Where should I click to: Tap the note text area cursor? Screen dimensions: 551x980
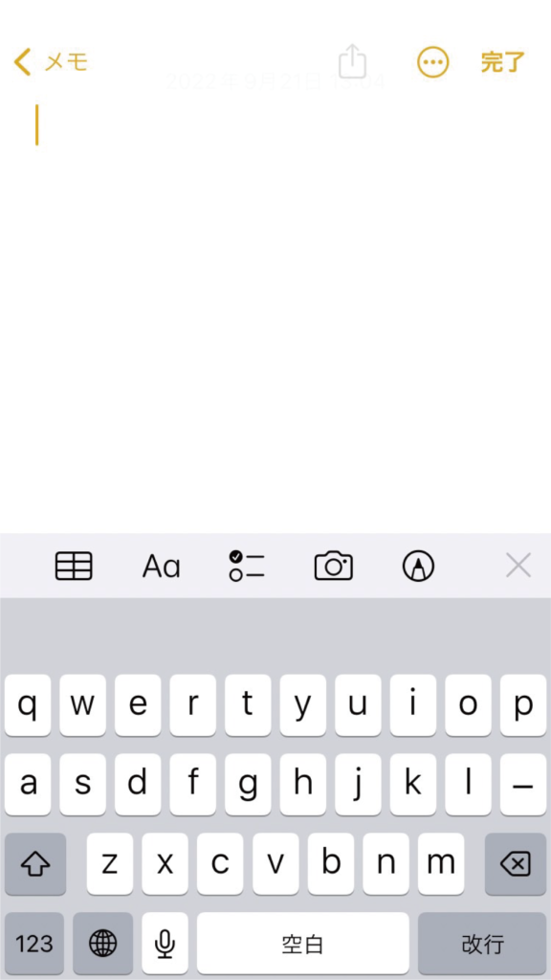37,125
